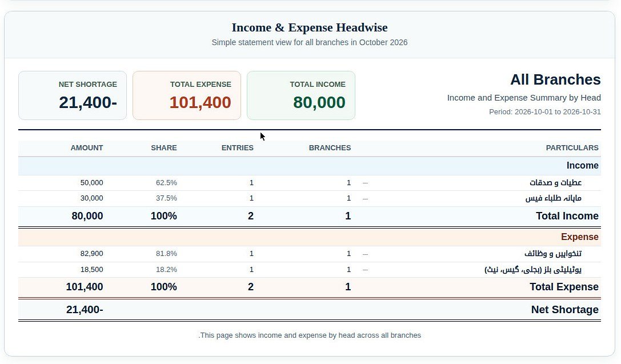Click the branches total in Total Income row
This screenshot has height=364, width=621.
point(348,216)
